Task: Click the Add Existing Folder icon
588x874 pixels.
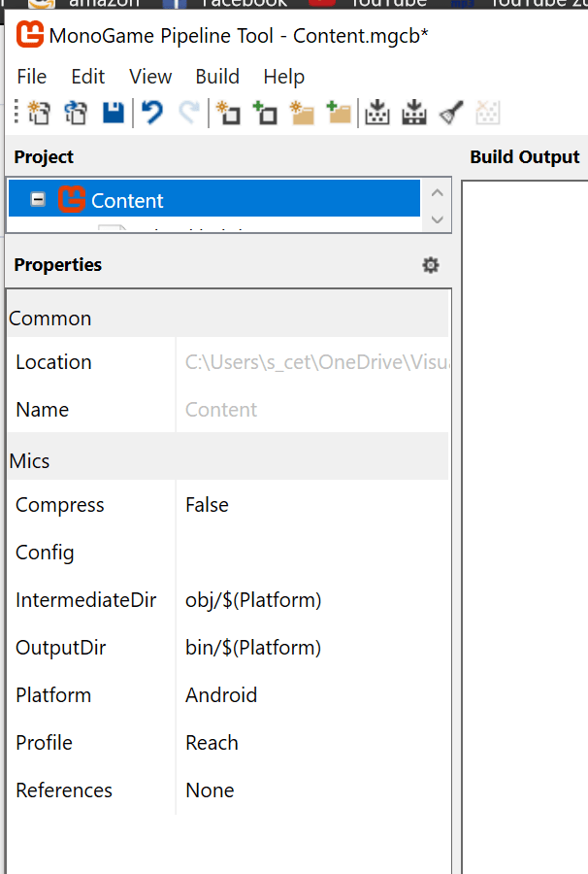Action: (x=339, y=113)
